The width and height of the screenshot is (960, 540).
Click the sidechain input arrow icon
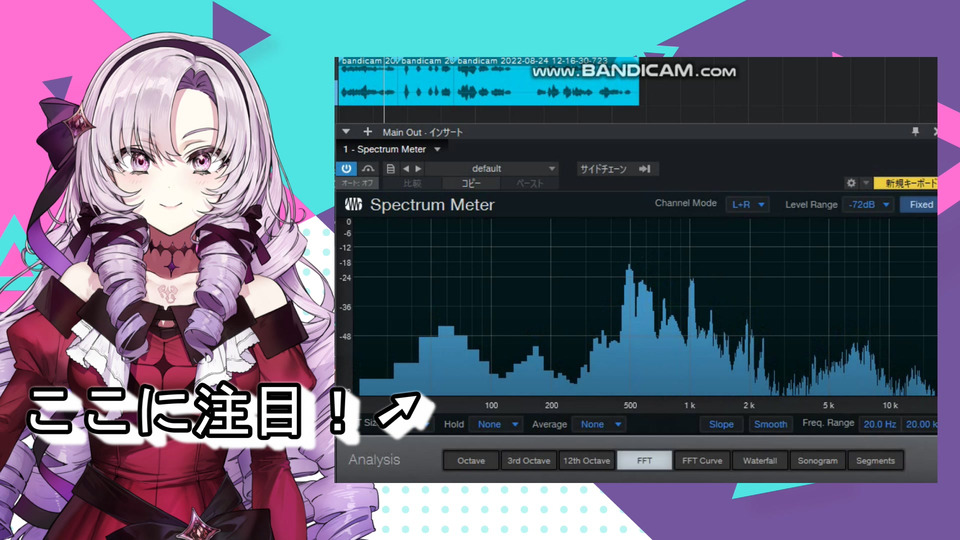pos(645,169)
